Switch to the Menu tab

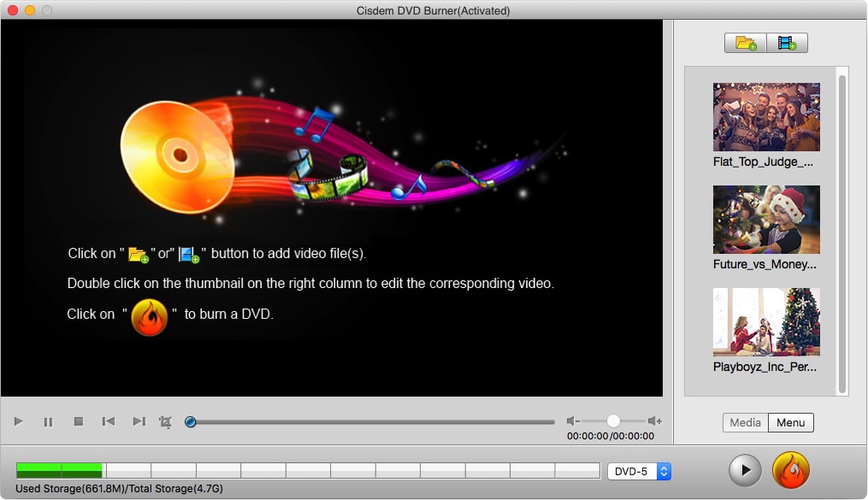click(790, 422)
